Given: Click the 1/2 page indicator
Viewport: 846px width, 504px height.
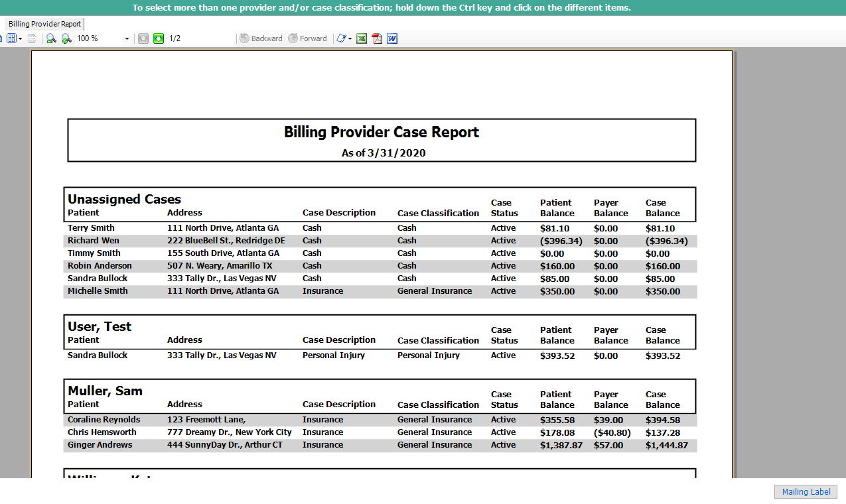Looking at the screenshot, I should pos(175,38).
